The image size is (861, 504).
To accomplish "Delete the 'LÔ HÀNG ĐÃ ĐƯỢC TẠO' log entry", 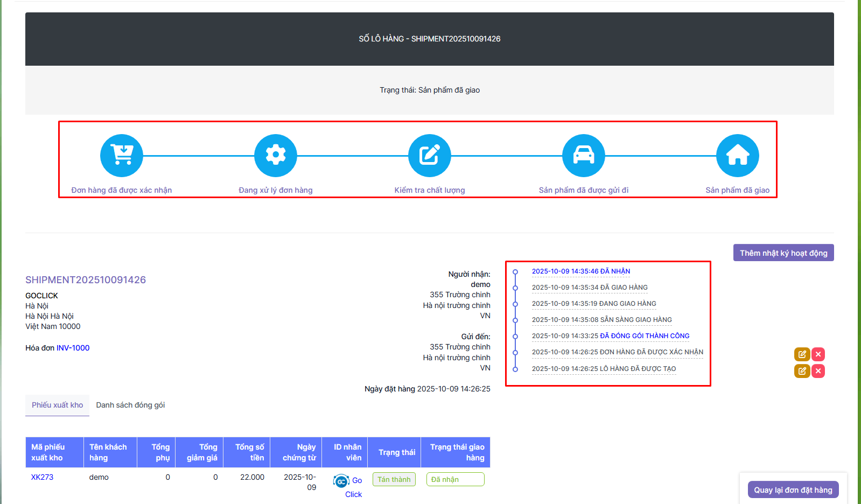I will coord(818,371).
